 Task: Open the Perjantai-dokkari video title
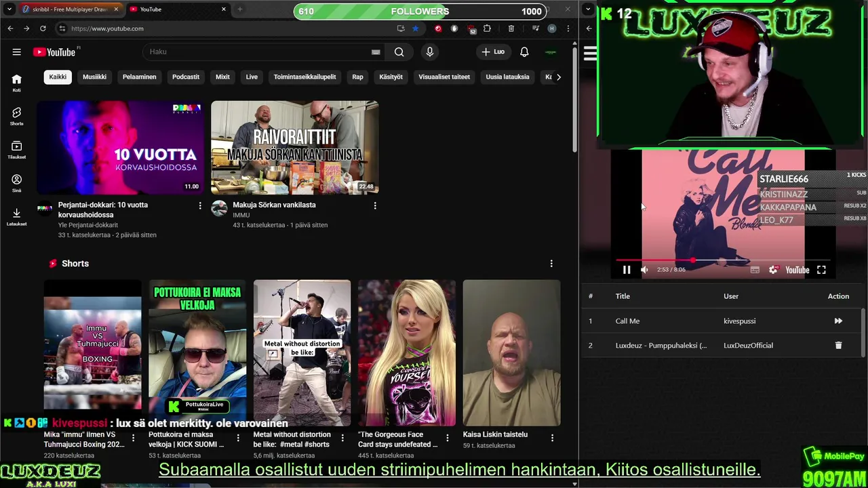[103, 209]
